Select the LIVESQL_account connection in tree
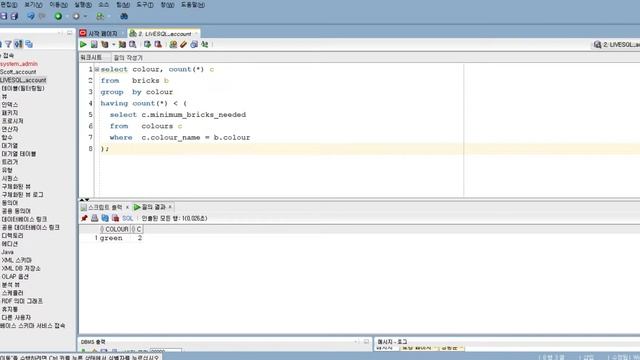 pyautogui.click(x=23, y=80)
